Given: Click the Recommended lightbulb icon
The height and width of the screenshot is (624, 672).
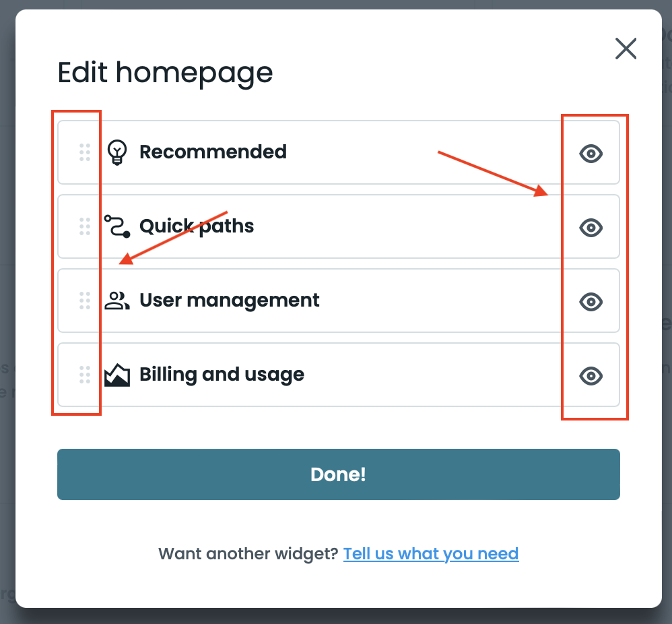Looking at the screenshot, I should [x=116, y=152].
